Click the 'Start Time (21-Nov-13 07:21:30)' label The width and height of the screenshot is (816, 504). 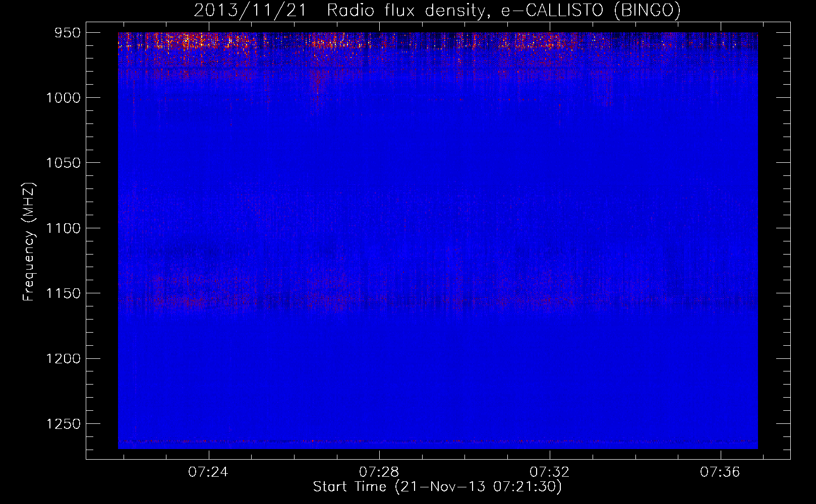coord(437,487)
